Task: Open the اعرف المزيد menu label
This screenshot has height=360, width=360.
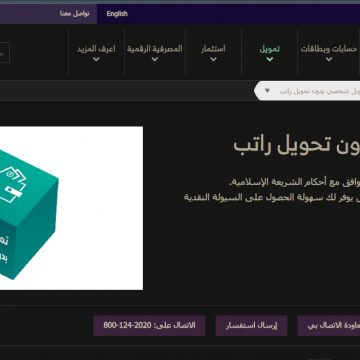Action: 96,49
